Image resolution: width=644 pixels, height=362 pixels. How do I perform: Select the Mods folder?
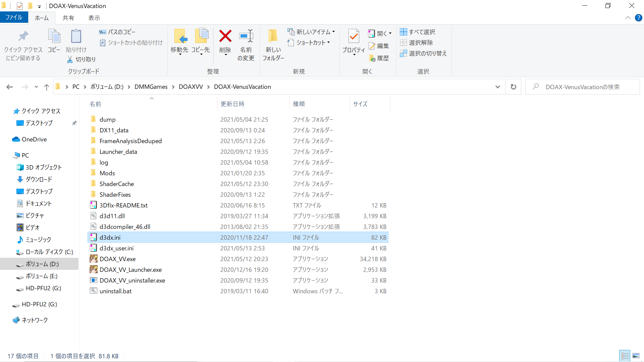tap(238, 173)
